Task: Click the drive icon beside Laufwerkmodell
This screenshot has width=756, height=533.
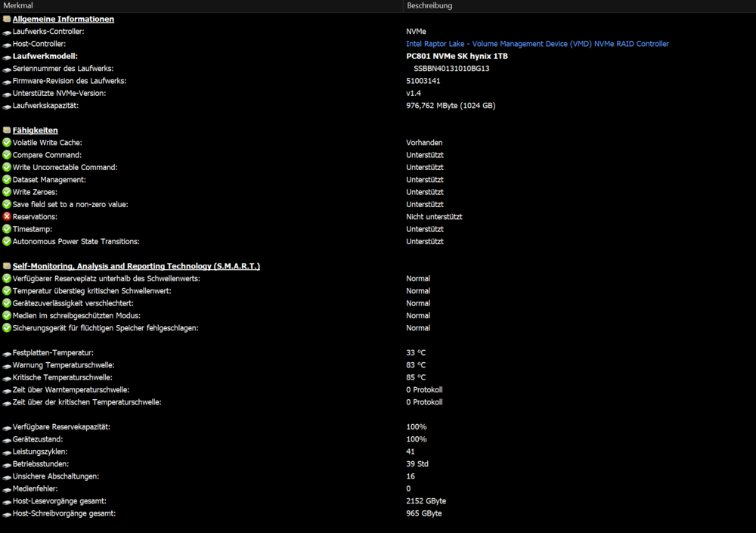Action: tap(7, 56)
